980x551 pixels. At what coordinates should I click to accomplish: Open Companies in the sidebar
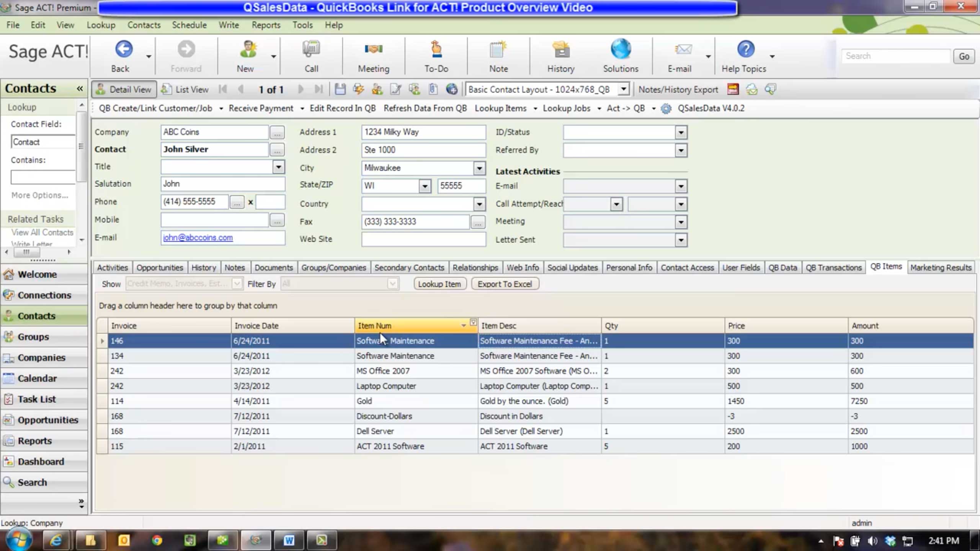coord(44,357)
